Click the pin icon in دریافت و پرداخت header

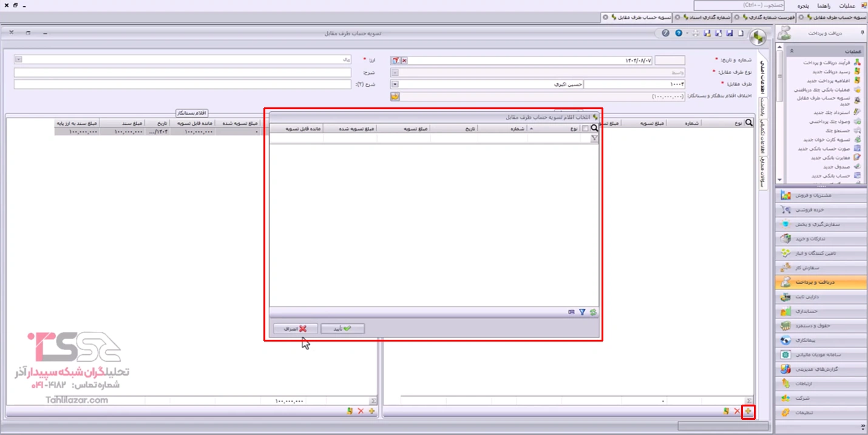click(x=862, y=33)
